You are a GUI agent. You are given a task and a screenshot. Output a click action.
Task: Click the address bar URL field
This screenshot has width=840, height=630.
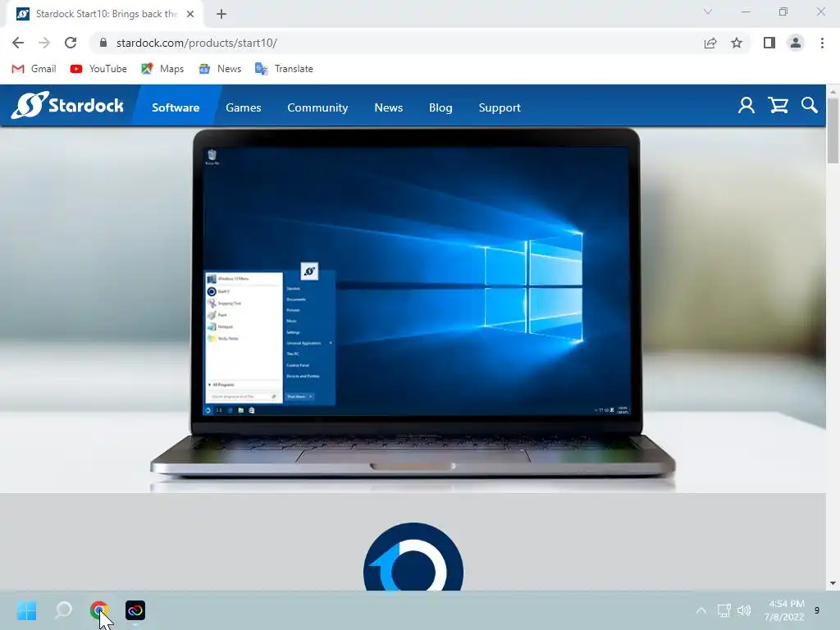tap(396, 43)
